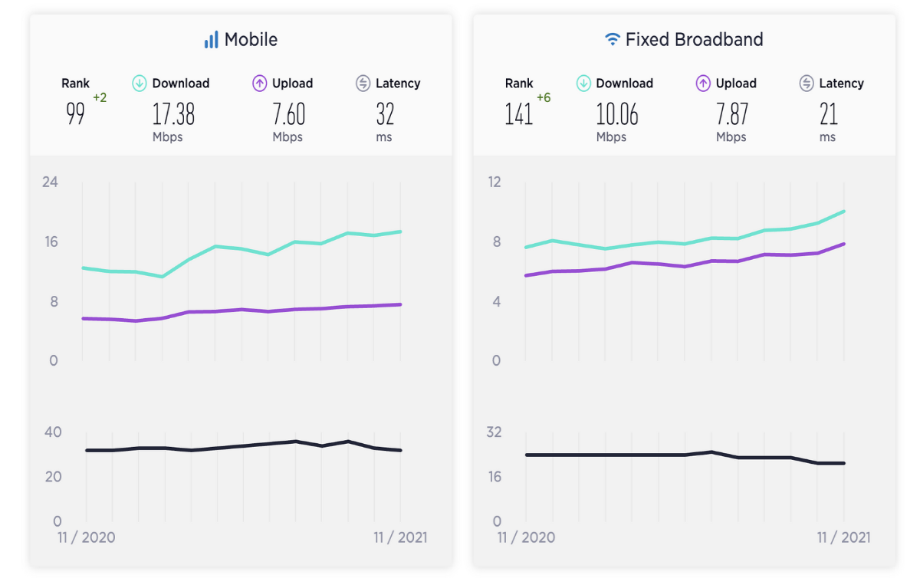920x588 pixels.
Task: Click the Mobile Latency icon
Action: pos(363,84)
